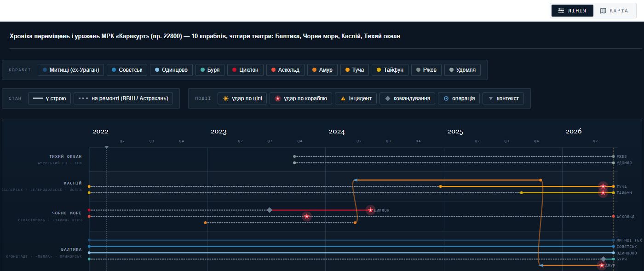Filter status 'у строю'
The height and width of the screenshot is (271, 644).
tap(49, 98)
